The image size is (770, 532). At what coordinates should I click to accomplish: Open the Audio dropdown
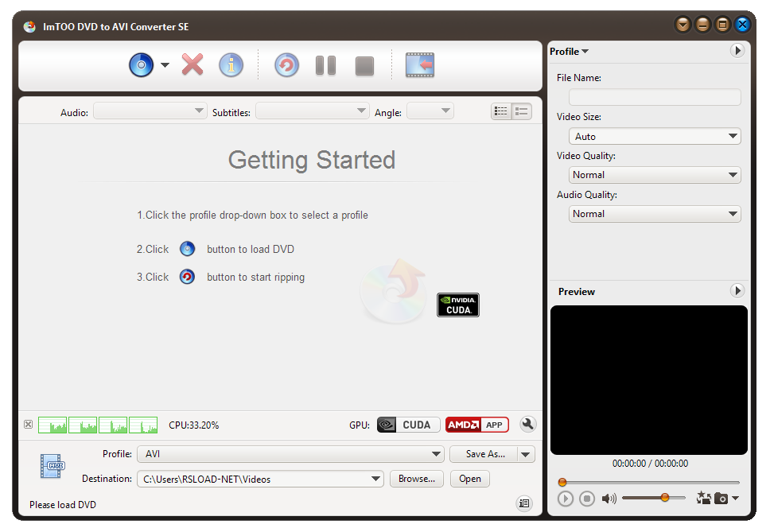tap(150, 111)
